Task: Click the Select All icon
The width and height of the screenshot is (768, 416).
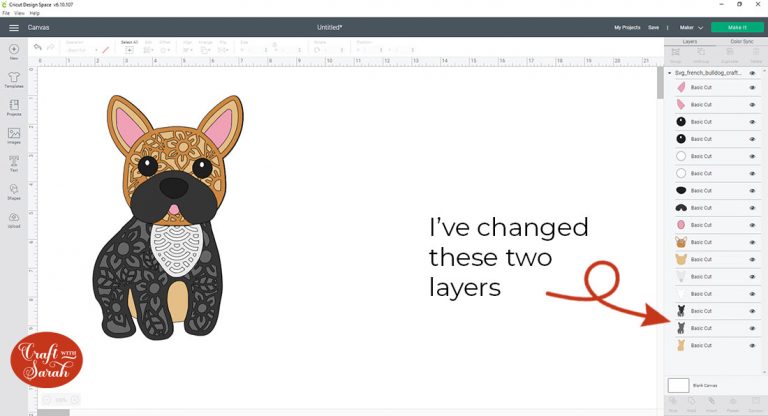Action: click(129, 48)
